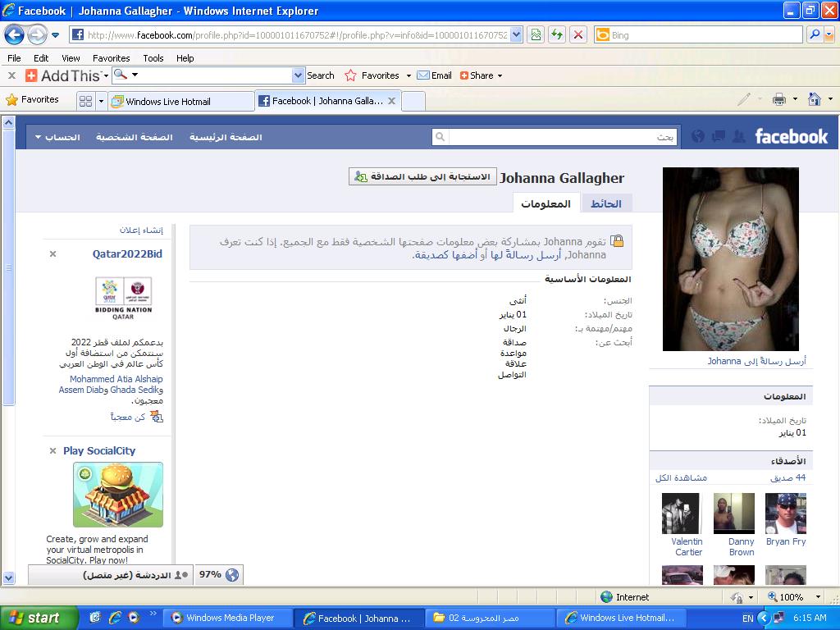Open Bryan Fry friend thumbnail
The image size is (840, 630).
(x=785, y=514)
